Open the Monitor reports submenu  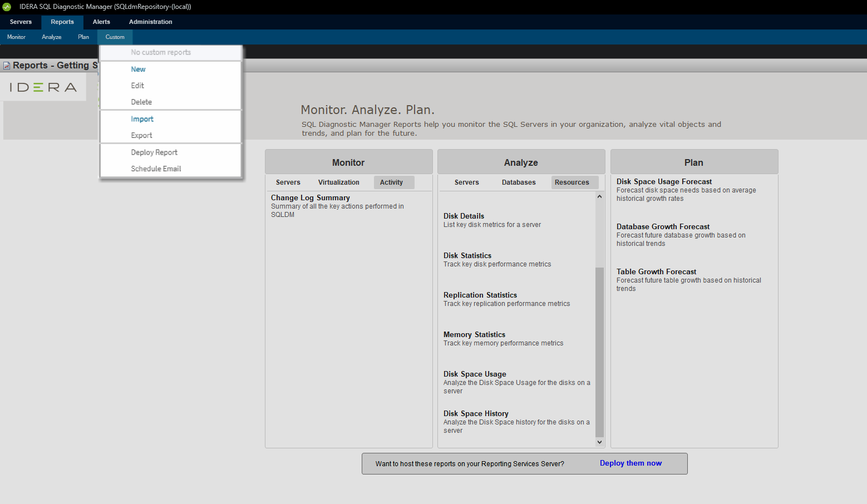point(16,37)
